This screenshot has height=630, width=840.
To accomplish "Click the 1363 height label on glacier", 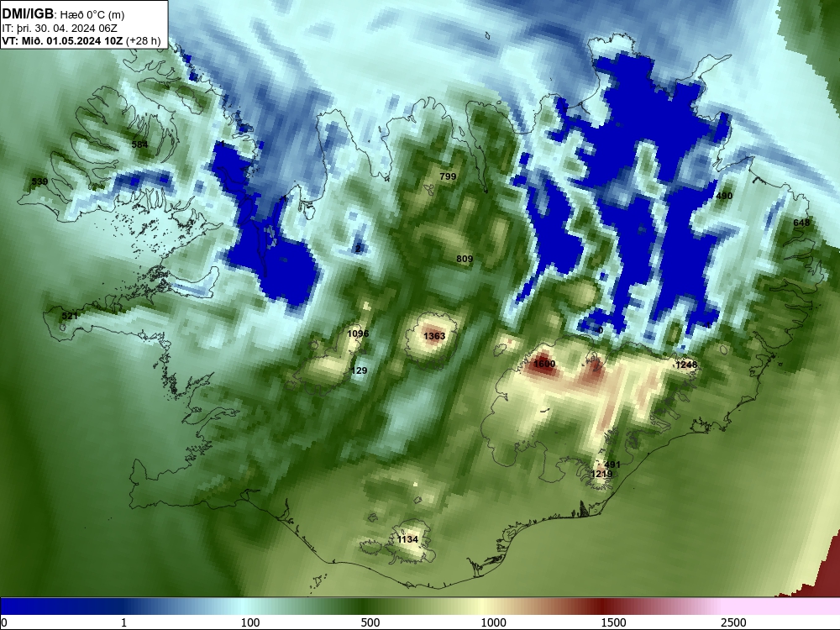I will (434, 336).
